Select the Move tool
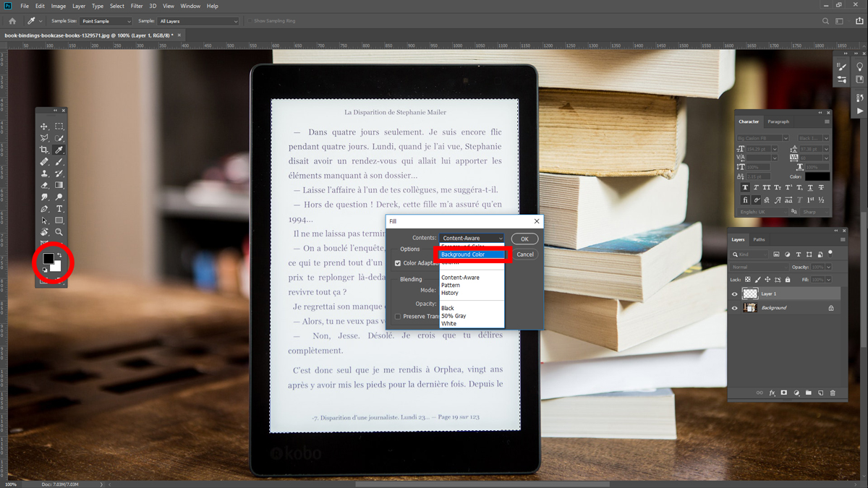868x488 pixels. pos(44,127)
